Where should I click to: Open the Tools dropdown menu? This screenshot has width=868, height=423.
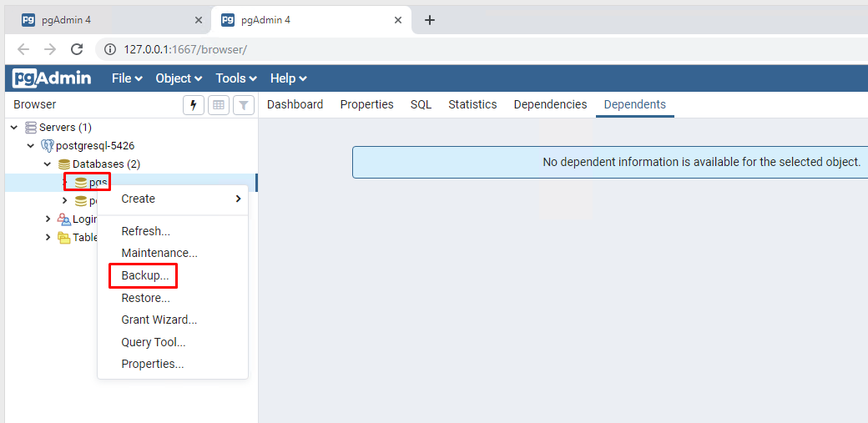pyautogui.click(x=236, y=78)
